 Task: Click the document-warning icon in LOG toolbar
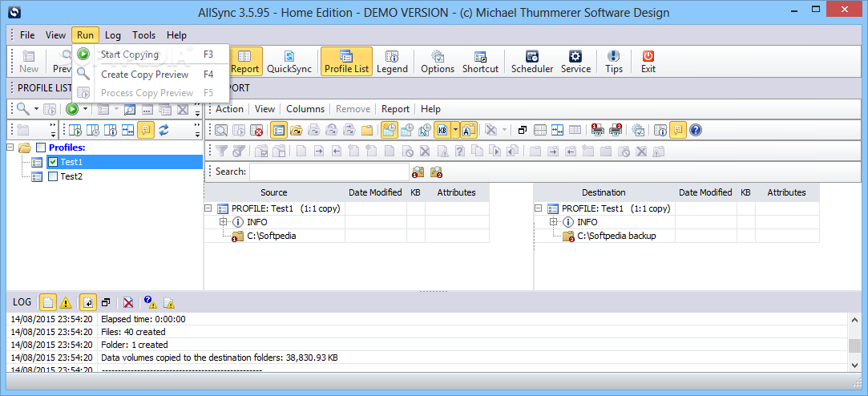click(169, 302)
